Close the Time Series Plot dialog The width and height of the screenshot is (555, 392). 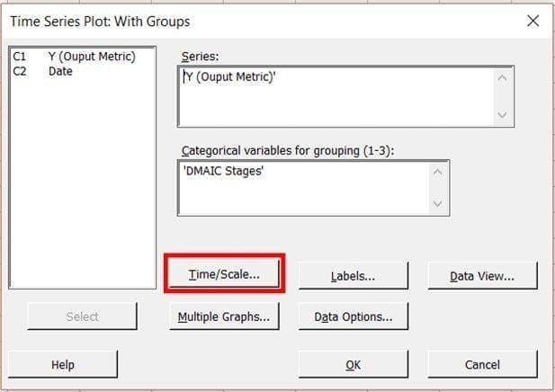533,21
